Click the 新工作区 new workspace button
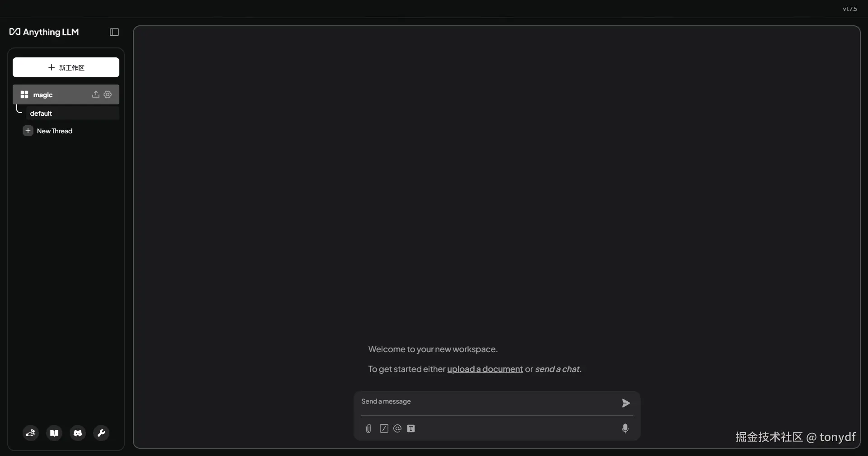 click(66, 67)
